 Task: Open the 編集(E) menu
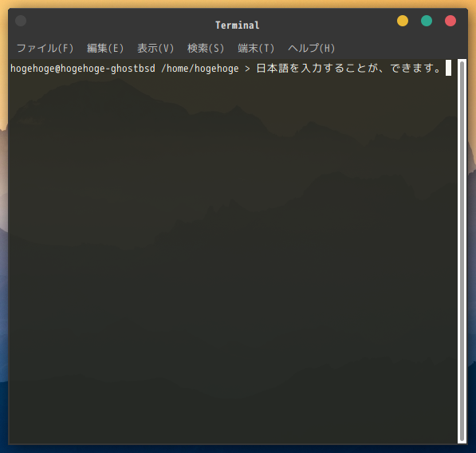point(105,48)
